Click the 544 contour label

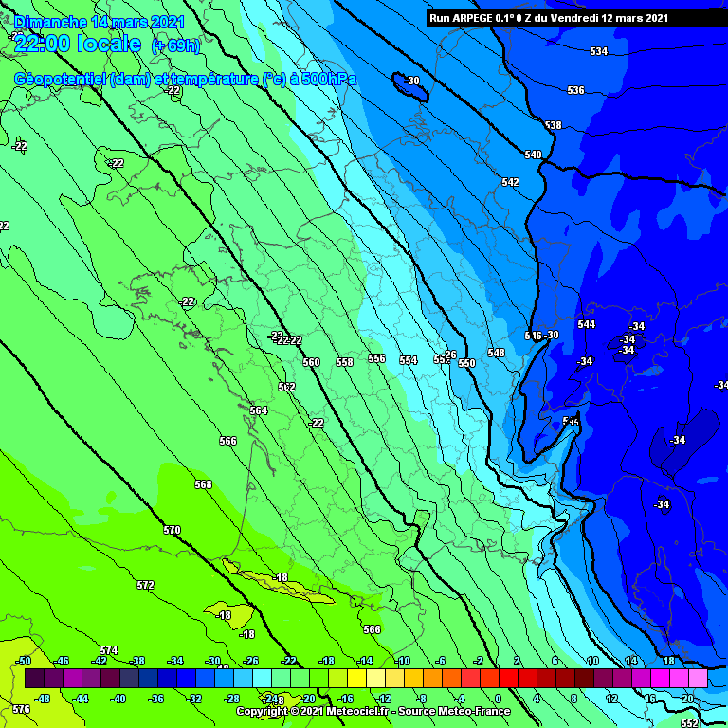587,324
